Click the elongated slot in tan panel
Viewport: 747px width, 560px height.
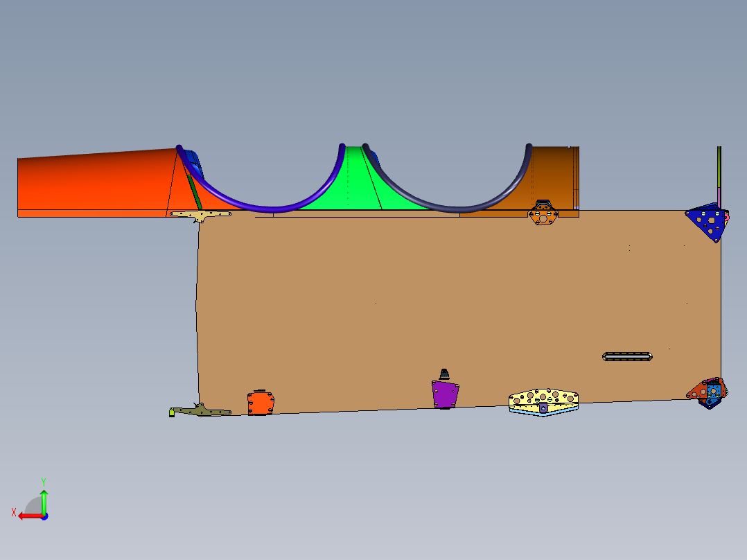(x=627, y=356)
